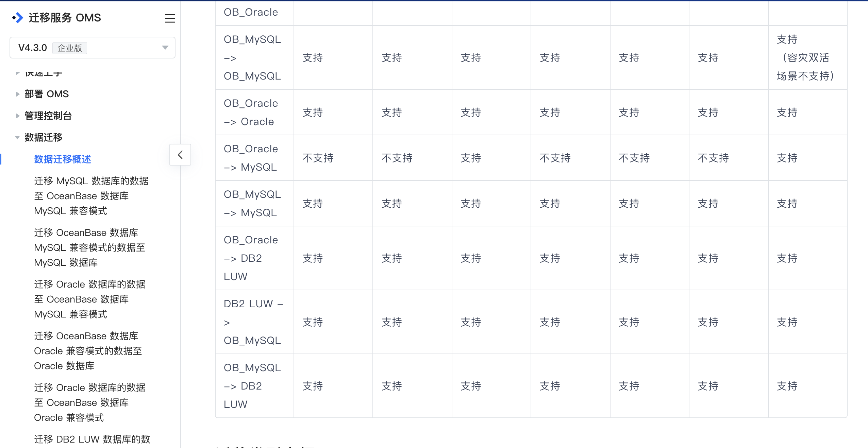Collapse the sidebar with the left chevron
This screenshot has width=868, height=448.
click(x=180, y=155)
